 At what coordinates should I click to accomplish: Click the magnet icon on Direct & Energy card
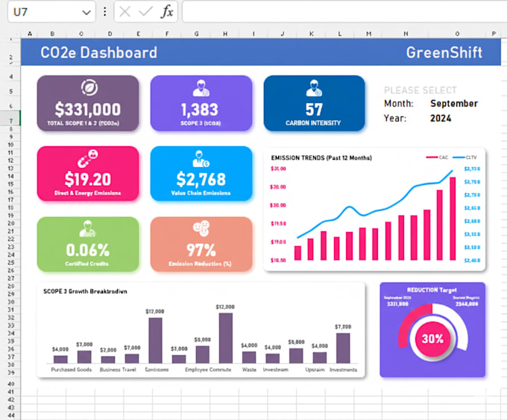[x=88, y=159]
